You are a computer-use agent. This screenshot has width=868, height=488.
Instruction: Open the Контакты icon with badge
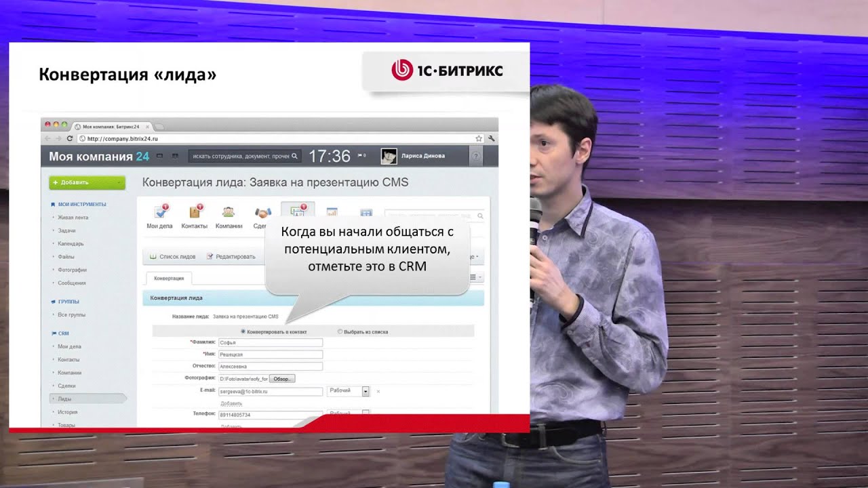[195, 212]
